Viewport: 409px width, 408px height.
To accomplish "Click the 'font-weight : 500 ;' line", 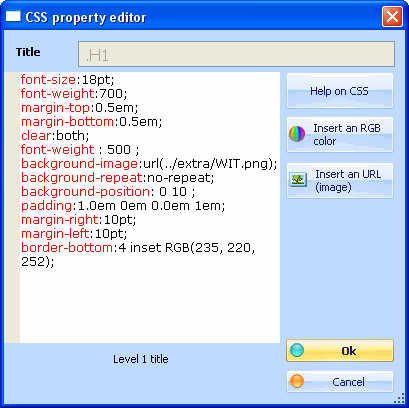I will click(x=80, y=150).
